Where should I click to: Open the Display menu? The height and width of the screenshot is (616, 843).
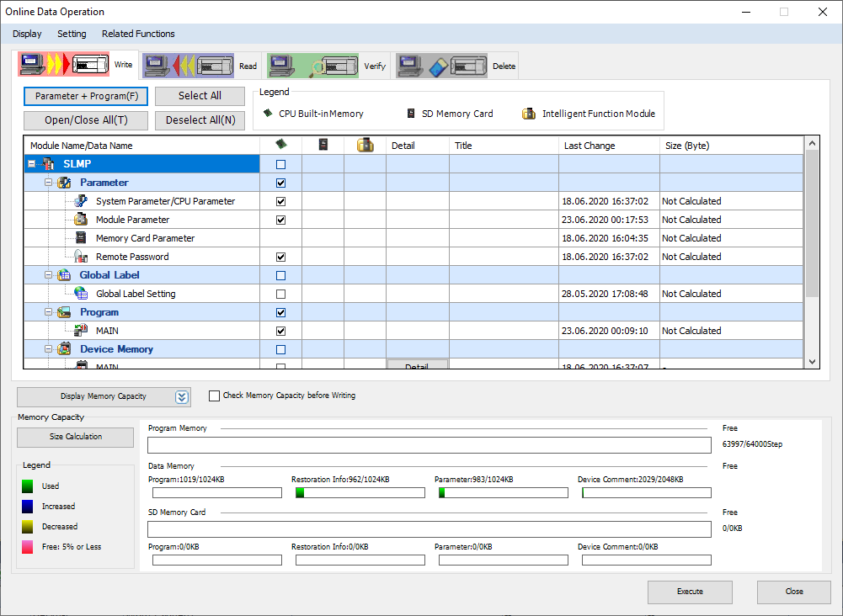click(x=27, y=34)
